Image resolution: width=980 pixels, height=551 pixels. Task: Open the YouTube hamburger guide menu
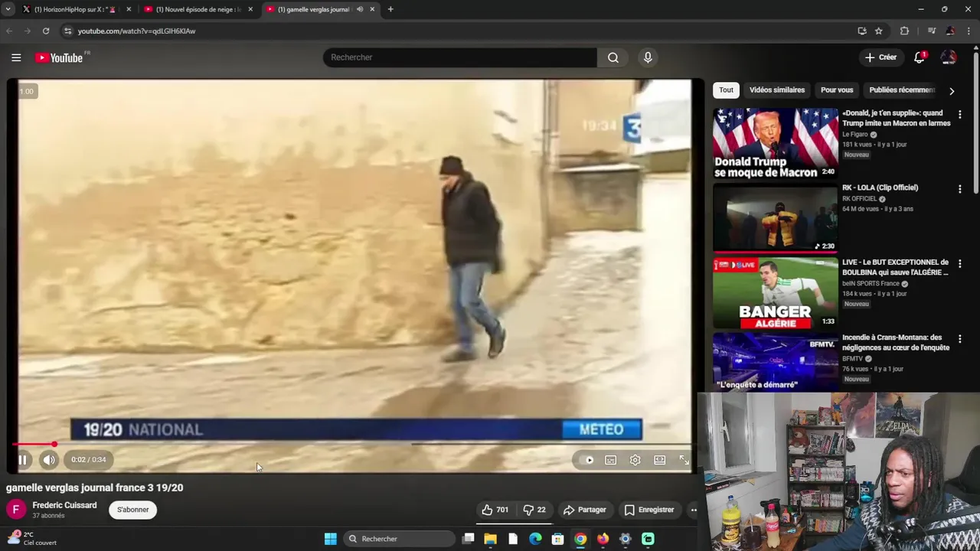16,57
